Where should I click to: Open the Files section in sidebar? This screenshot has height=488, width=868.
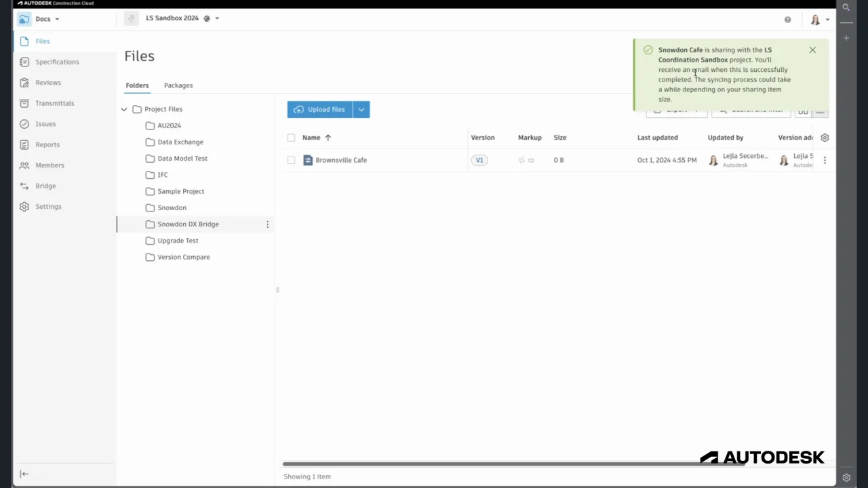pos(43,41)
